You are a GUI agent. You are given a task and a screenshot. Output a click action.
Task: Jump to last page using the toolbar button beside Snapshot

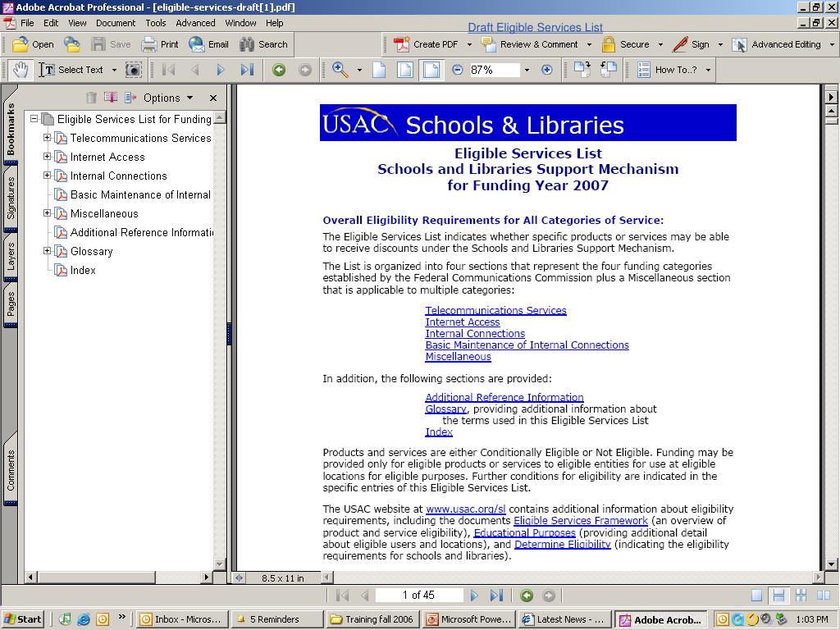click(x=247, y=71)
